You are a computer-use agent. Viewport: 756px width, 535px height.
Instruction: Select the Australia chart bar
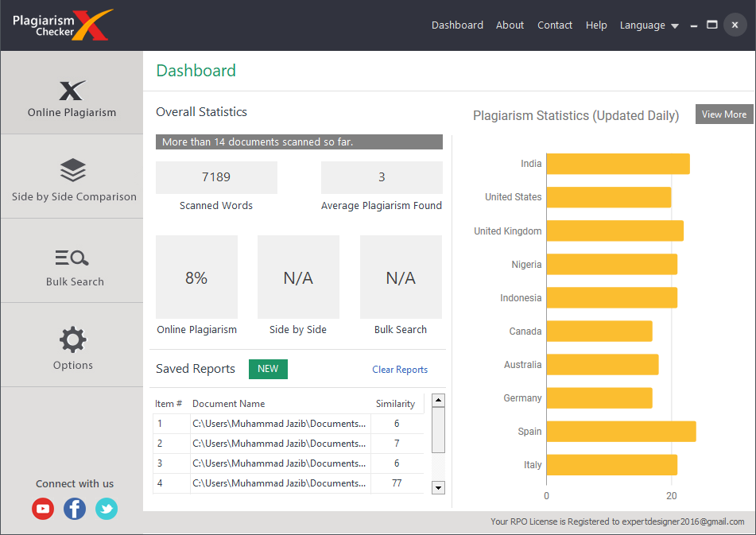[603, 364]
